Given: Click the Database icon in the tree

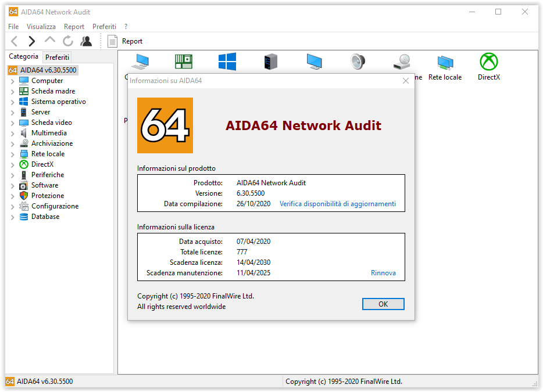Looking at the screenshot, I should [24, 217].
